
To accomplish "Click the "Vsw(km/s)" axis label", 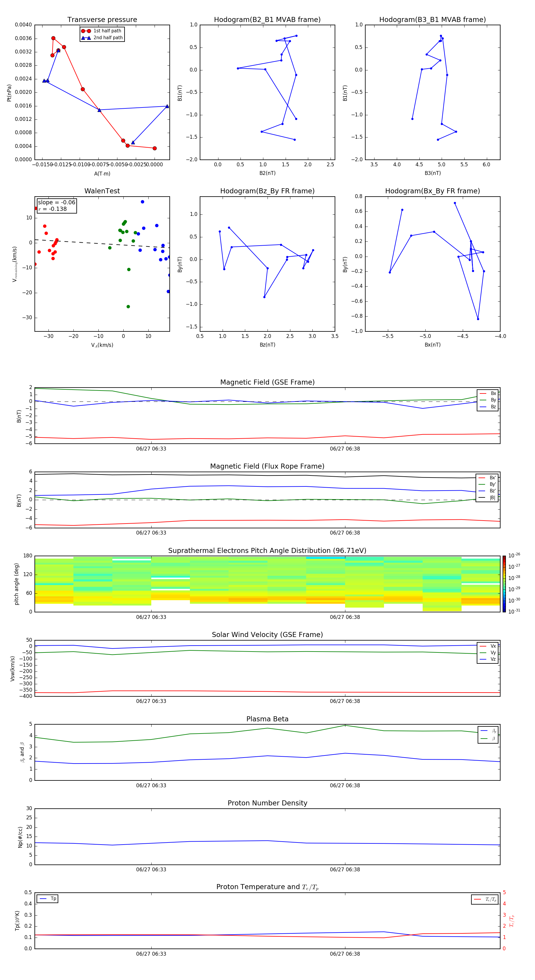I will point(12,668).
